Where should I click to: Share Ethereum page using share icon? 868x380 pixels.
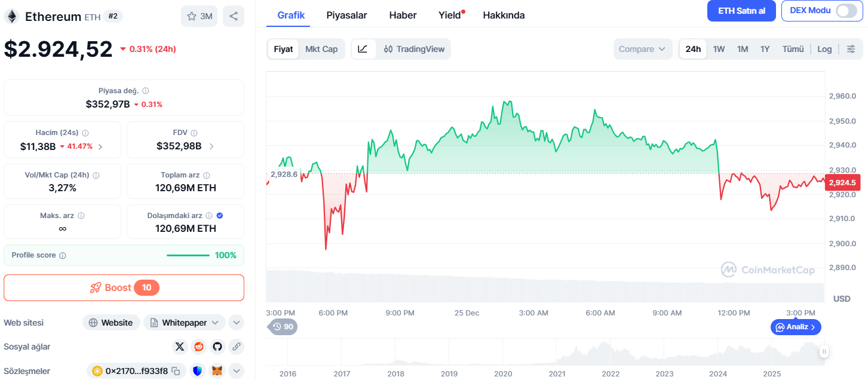click(x=234, y=16)
